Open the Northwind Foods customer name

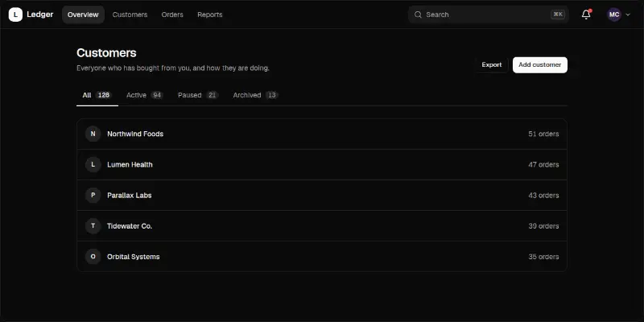[135, 134]
